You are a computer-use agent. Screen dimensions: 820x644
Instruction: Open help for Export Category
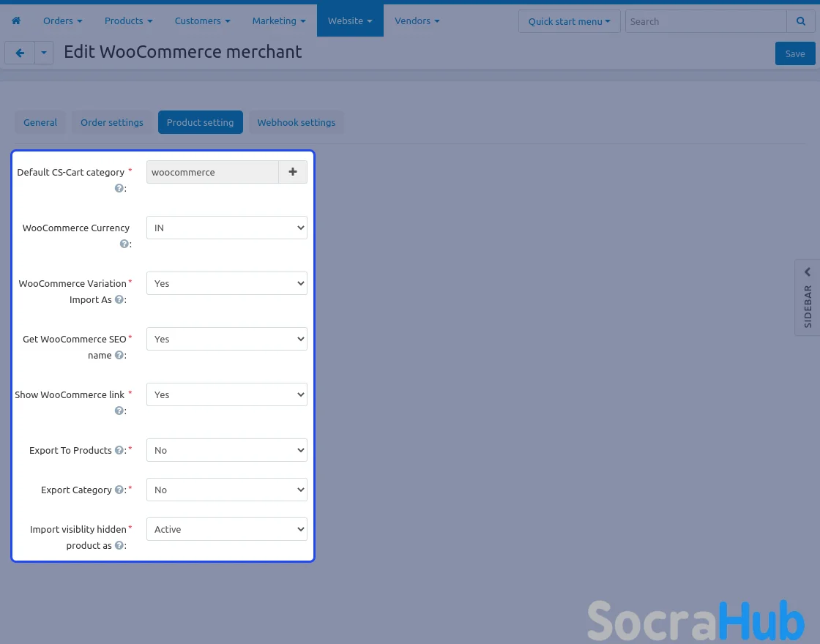click(x=119, y=490)
